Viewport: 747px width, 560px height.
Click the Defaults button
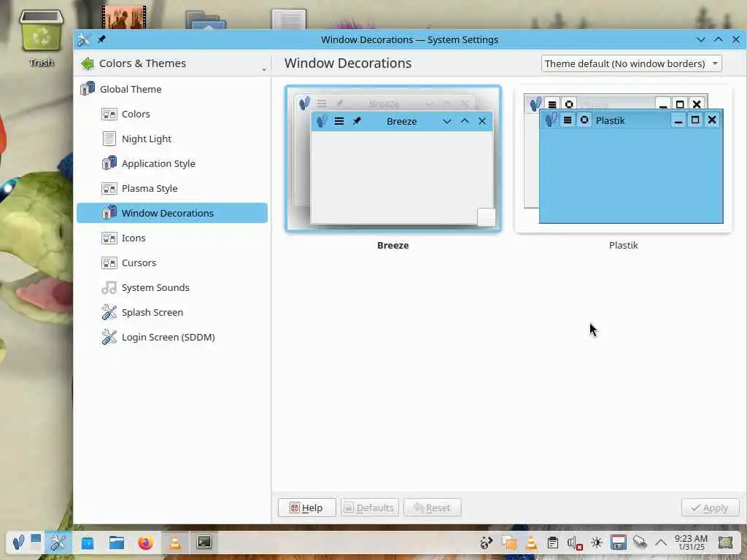(x=370, y=507)
